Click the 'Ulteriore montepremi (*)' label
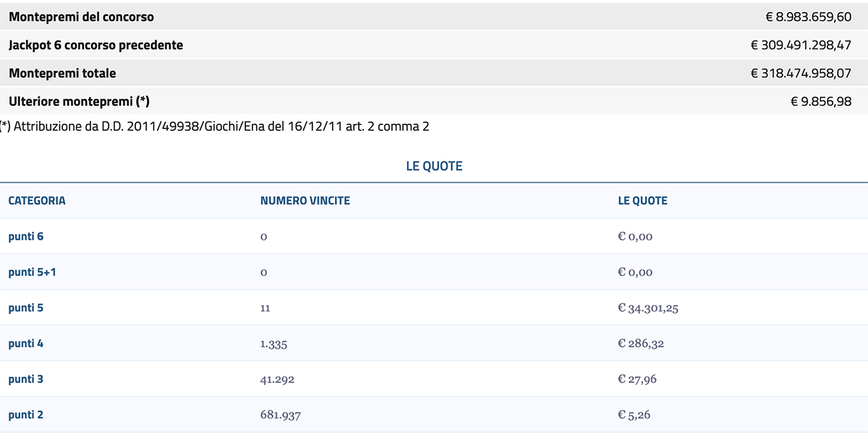Screen dimensions: 868x433 click(x=79, y=101)
